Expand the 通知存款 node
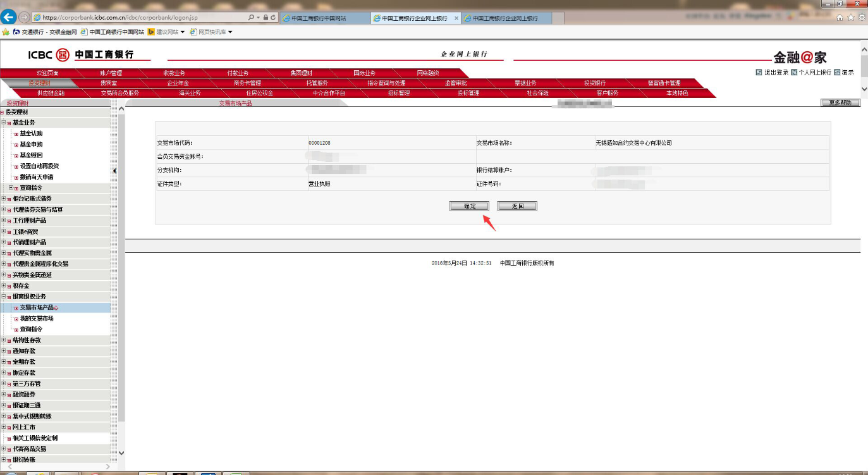This screenshot has height=475, width=868. (x=3, y=351)
